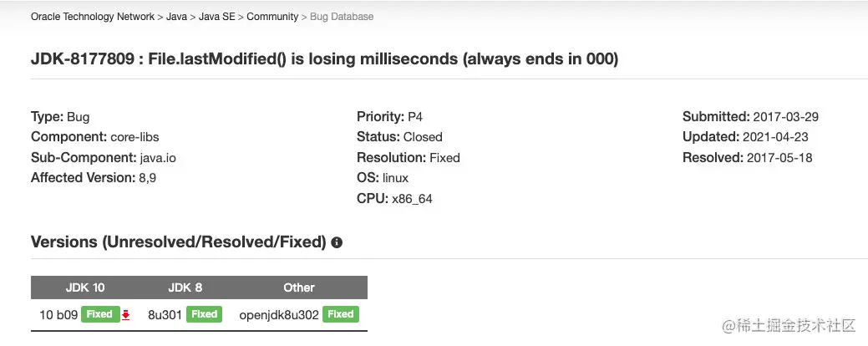Click the red download arrow icon next to 10 b09
This screenshot has width=868, height=346.
pos(125,314)
